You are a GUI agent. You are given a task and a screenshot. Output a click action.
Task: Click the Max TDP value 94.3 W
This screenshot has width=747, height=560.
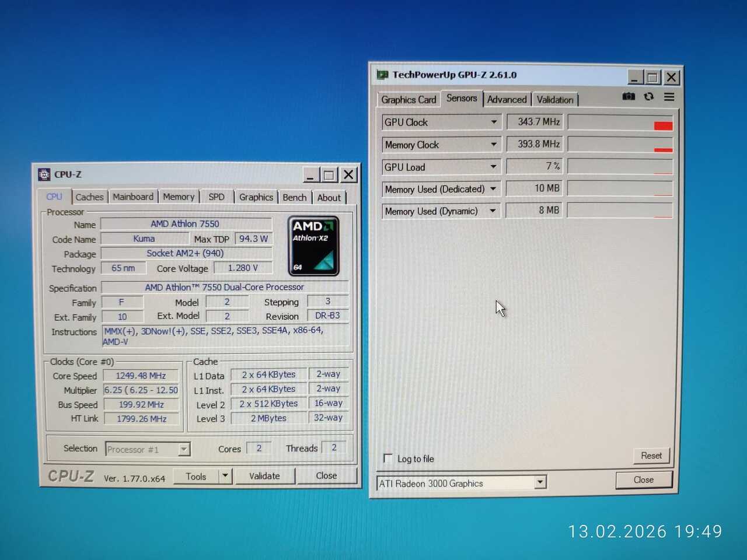[253, 239]
